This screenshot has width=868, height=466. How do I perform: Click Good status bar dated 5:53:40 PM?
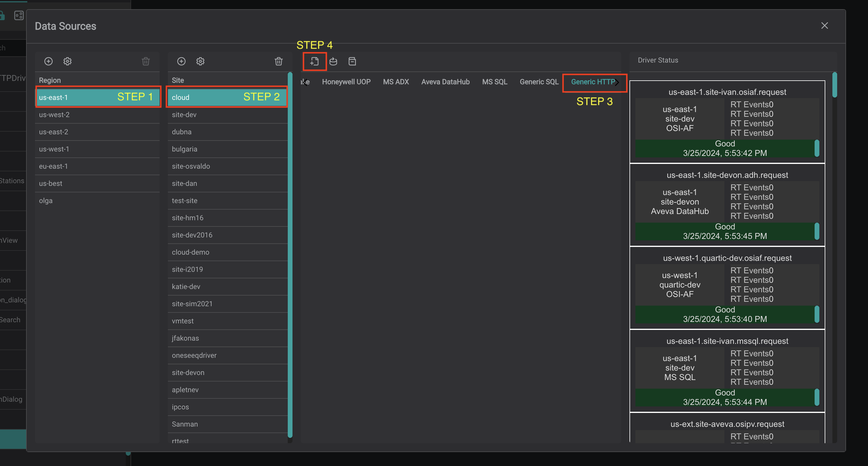coord(725,315)
